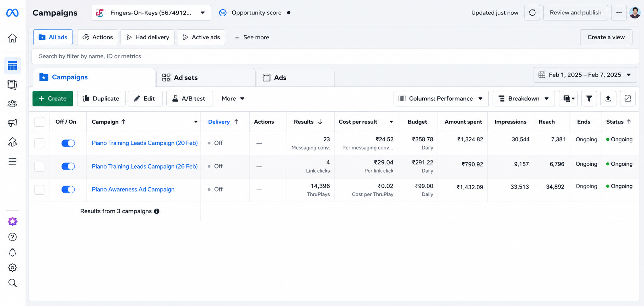Toggle off Piano Awareness Ad Campaign
Viewport: 644px width, 306px height.
[68, 189]
